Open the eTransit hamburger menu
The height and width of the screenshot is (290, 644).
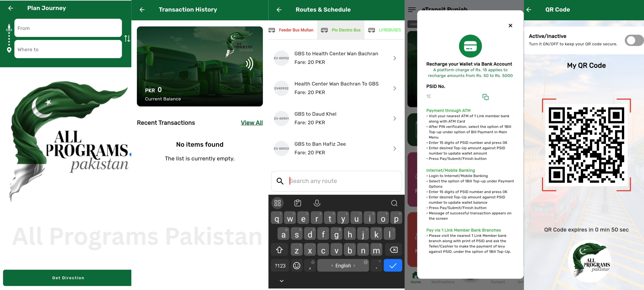tap(412, 10)
